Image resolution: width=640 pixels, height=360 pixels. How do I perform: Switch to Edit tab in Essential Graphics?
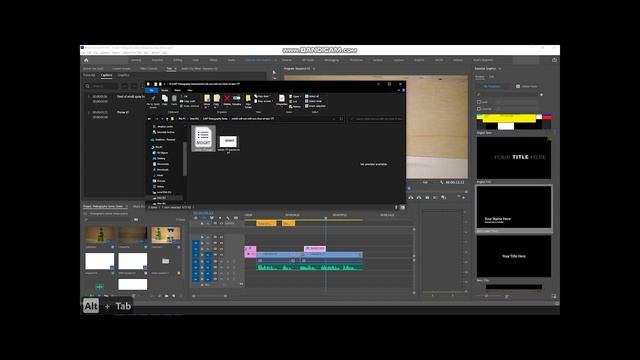click(x=491, y=76)
